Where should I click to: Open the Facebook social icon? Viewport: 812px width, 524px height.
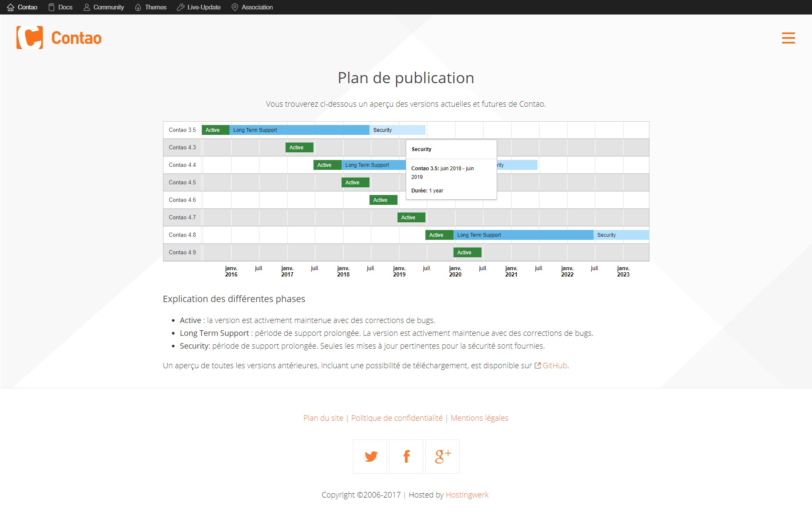(406, 457)
